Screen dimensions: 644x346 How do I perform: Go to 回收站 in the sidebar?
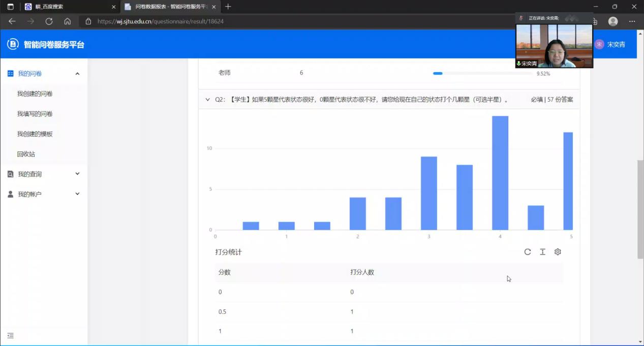click(x=26, y=154)
